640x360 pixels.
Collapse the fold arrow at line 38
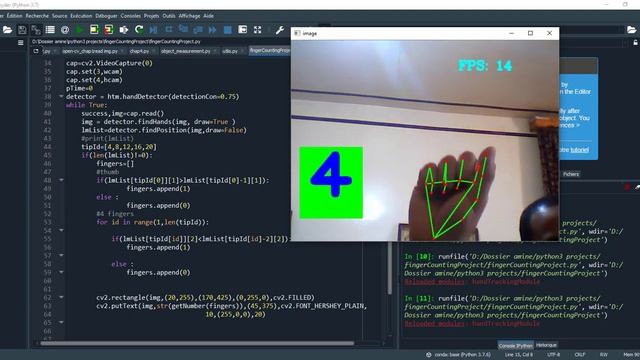click(61, 96)
